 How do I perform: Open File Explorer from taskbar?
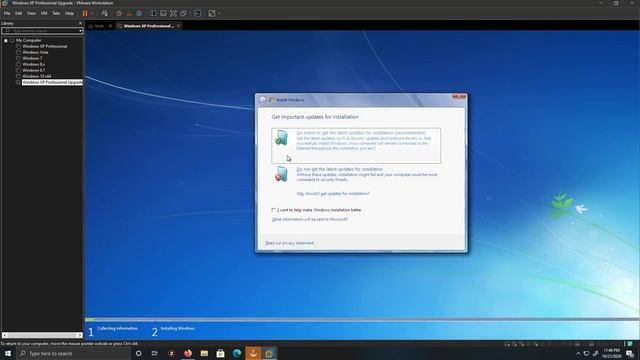pyautogui.click(x=204, y=353)
